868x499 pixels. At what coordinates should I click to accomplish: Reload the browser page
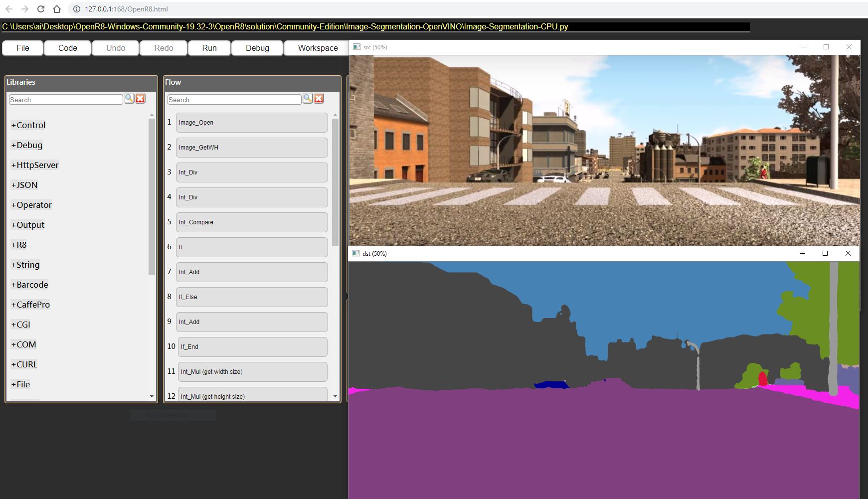click(41, 9)
